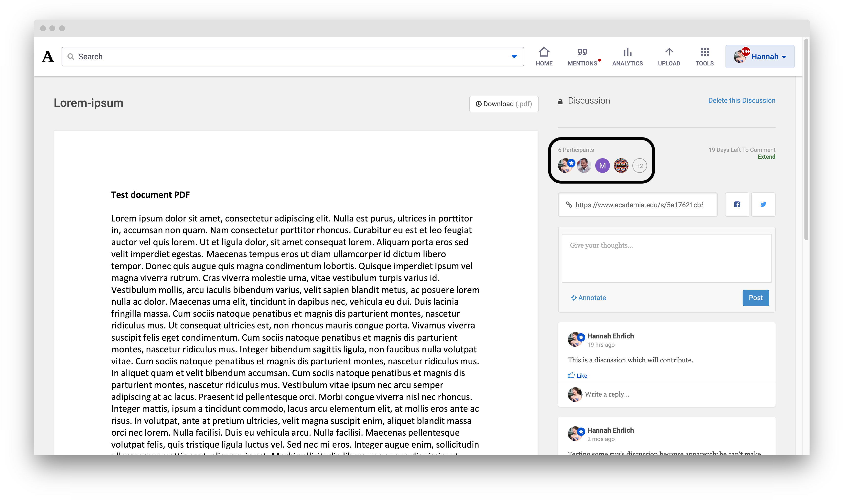
Task: Click the 'Test document PDF' heading
Action: 150,195
